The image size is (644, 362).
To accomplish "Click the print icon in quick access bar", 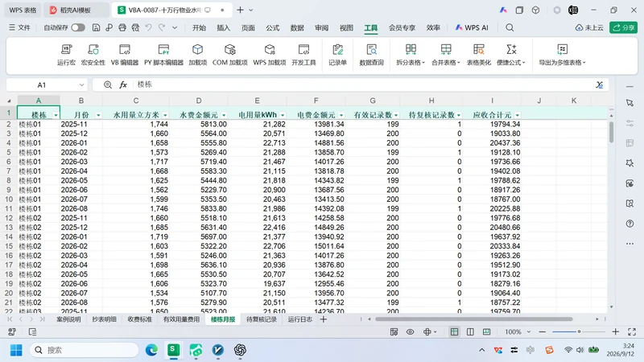I will [x=122, y=27].
